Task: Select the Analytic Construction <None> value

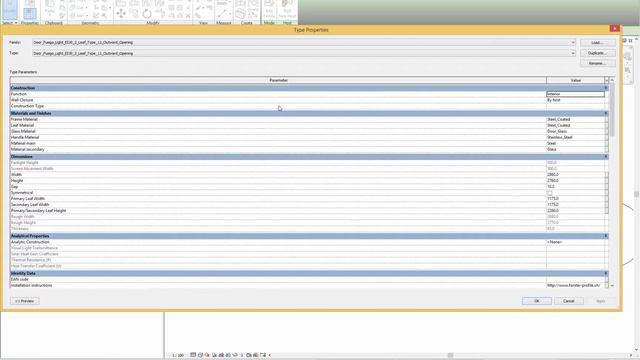Action: pos(576,242)
